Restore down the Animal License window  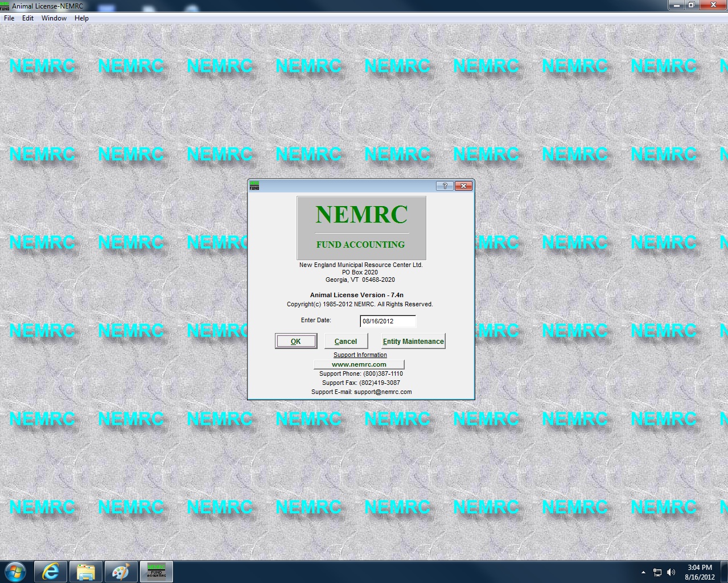point(691,5)
